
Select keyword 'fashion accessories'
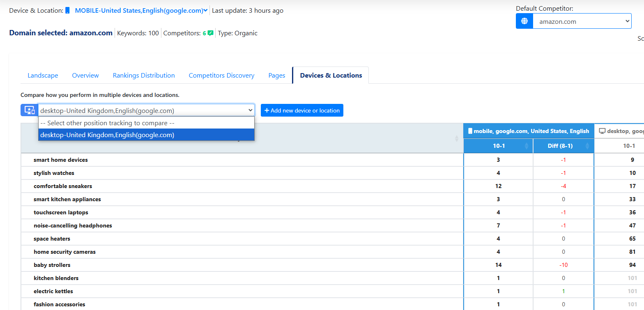(x=60, y=304)
